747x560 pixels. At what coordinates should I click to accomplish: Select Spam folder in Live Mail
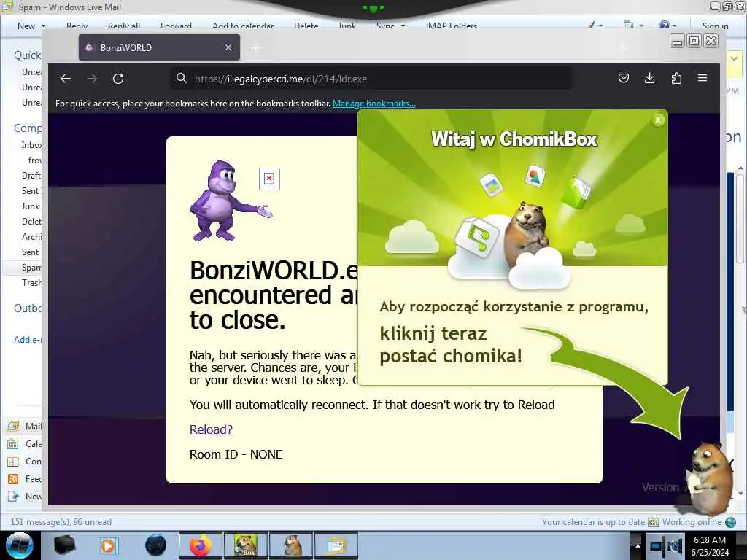31,268
